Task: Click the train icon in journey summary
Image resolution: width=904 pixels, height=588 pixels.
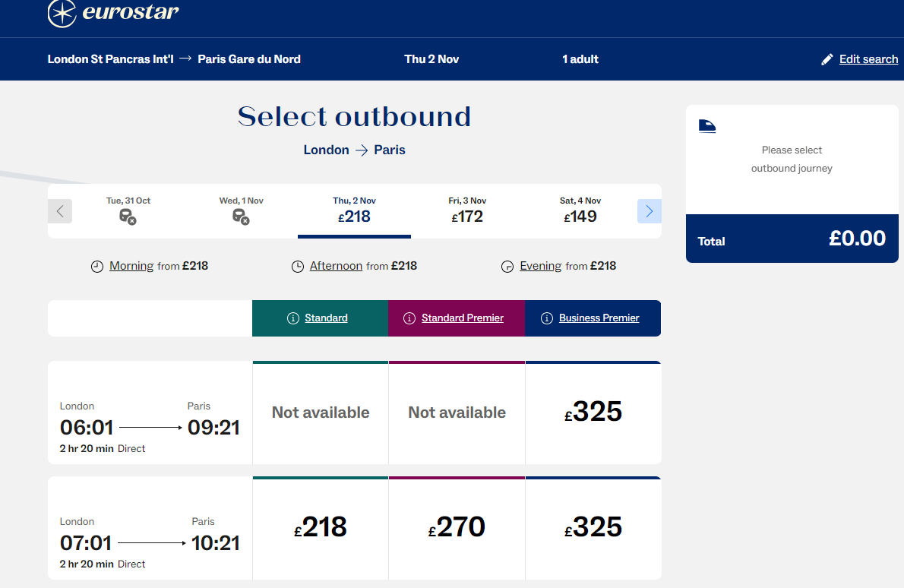Action: pyautogui.click(x=707, y=125)
